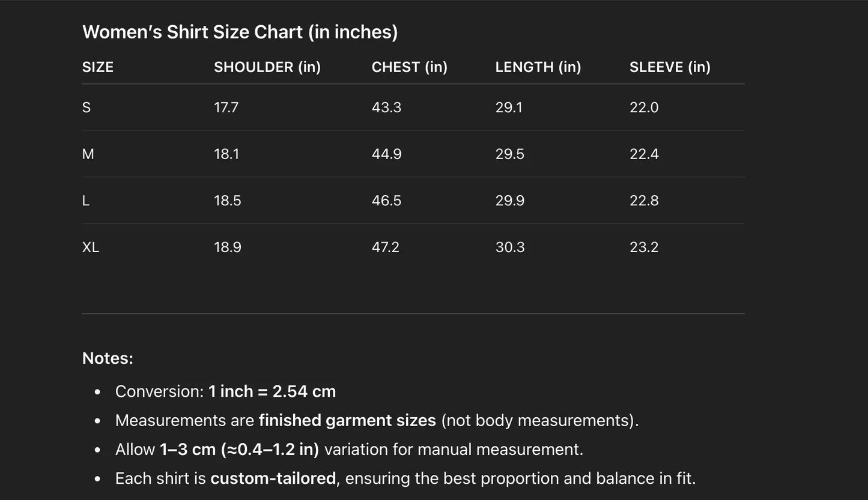Click chest value 47.2 in XL row

(x=385, y=247)
